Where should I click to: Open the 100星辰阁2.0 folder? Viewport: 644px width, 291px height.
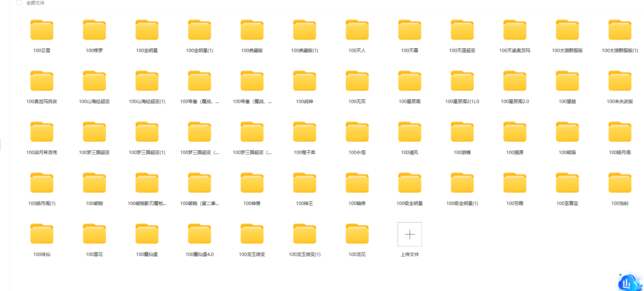pos(515,81)
